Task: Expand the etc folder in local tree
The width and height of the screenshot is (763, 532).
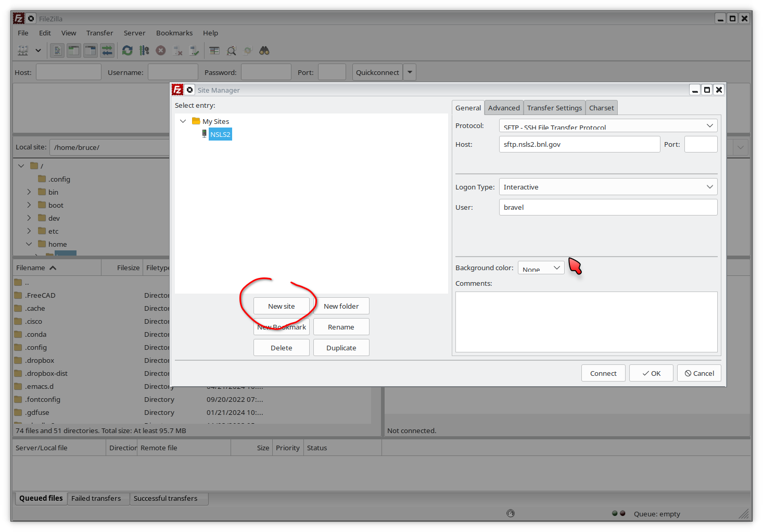Action: (29, 231)
